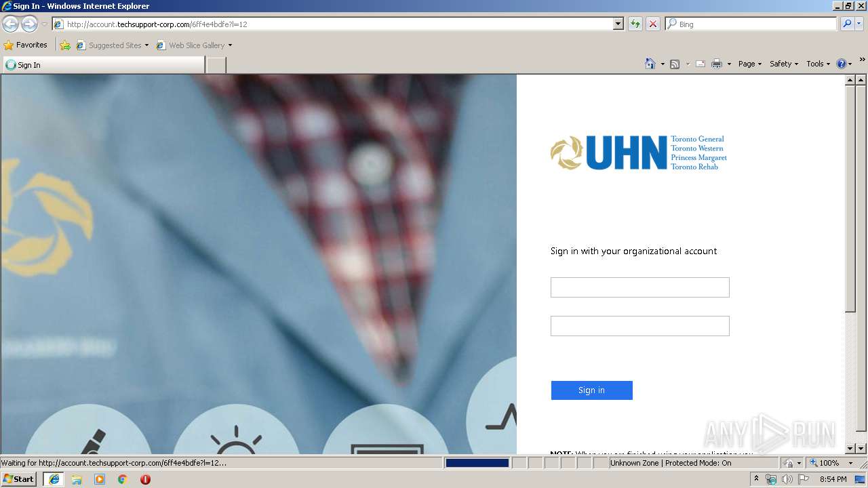This screenshot has height=488, width=868.
Task: Open a new blank tab
Action: (x=216, y=65)
